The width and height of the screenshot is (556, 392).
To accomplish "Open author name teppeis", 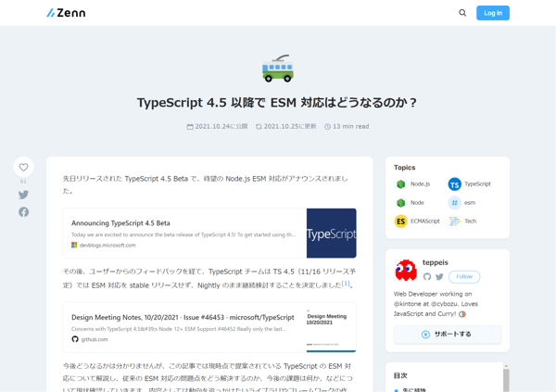I will click(x=436, y=262).
